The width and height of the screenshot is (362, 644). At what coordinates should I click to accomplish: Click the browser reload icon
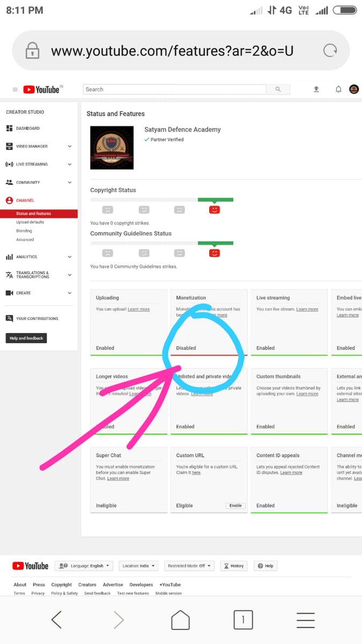(x=329, y=50)
